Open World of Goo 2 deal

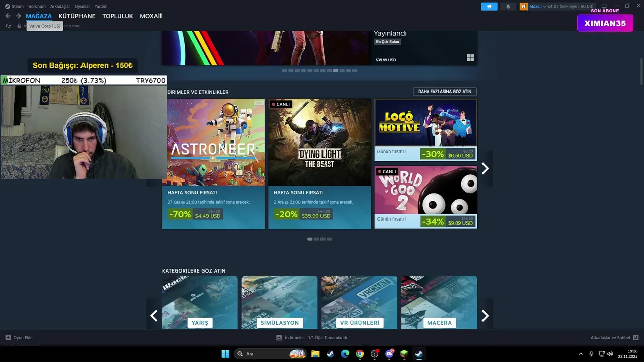point(426,197)
